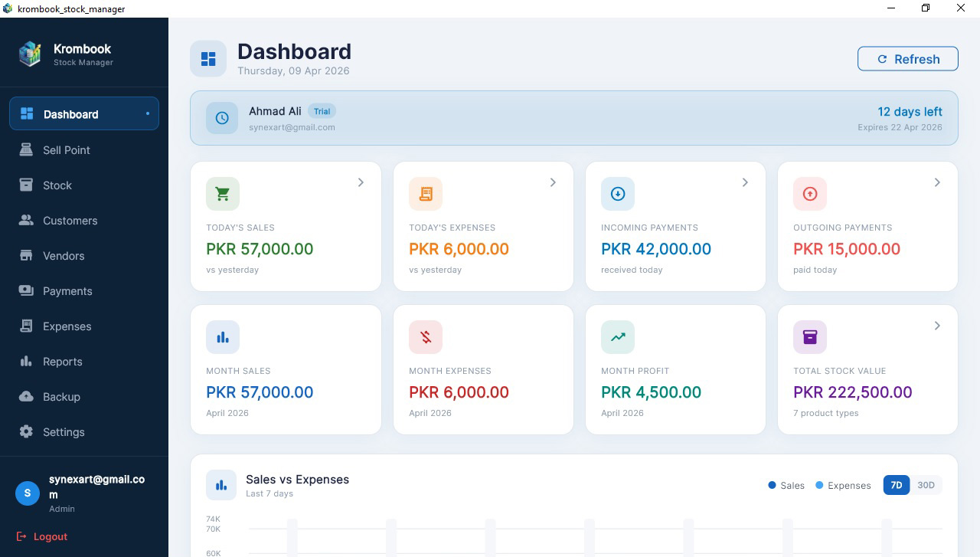The image size is (980, 557).
Task: Open the Customers section
Action: coord(28,221)
